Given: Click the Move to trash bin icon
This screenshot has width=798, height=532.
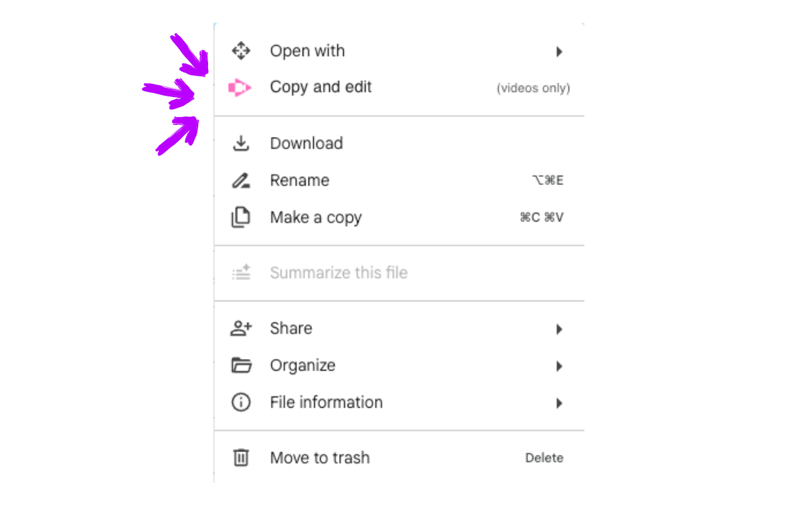Looking at the screenshot, I should (241, 458).
